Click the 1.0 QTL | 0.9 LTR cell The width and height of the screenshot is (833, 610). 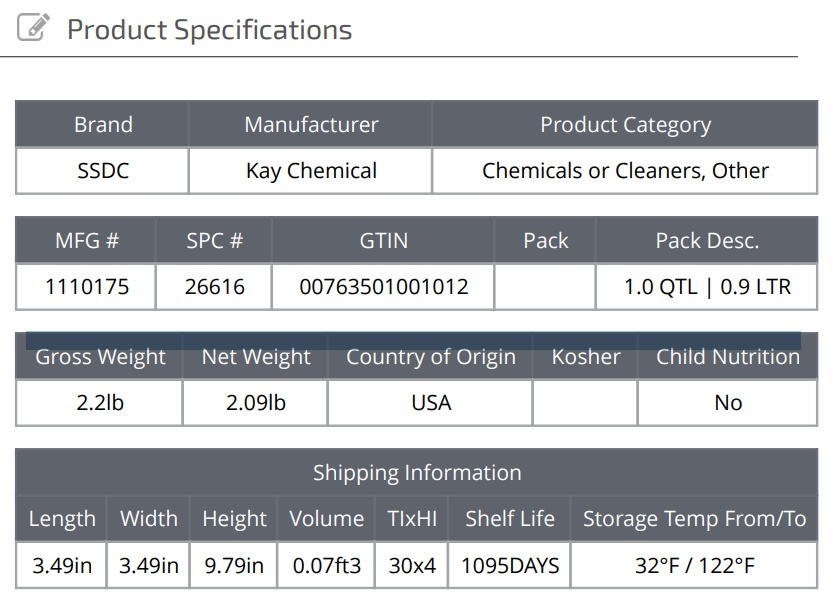click(707, 288)
